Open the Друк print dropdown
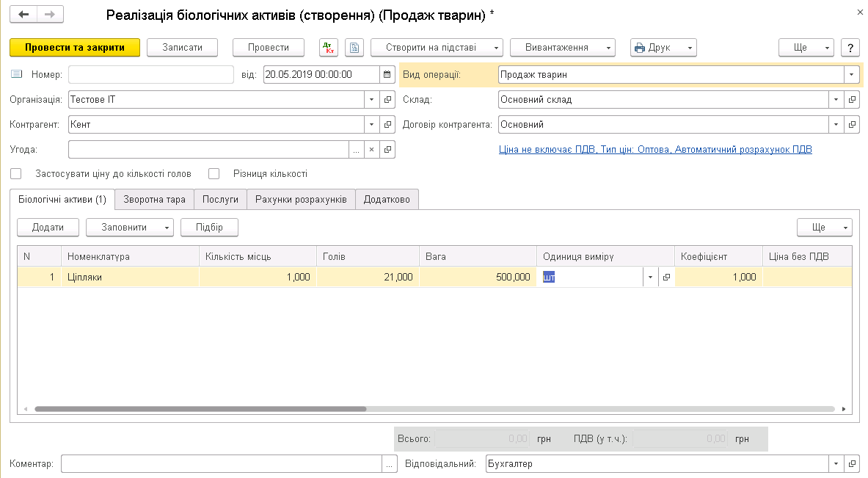The image size is (868, 478). click(663, 47)
